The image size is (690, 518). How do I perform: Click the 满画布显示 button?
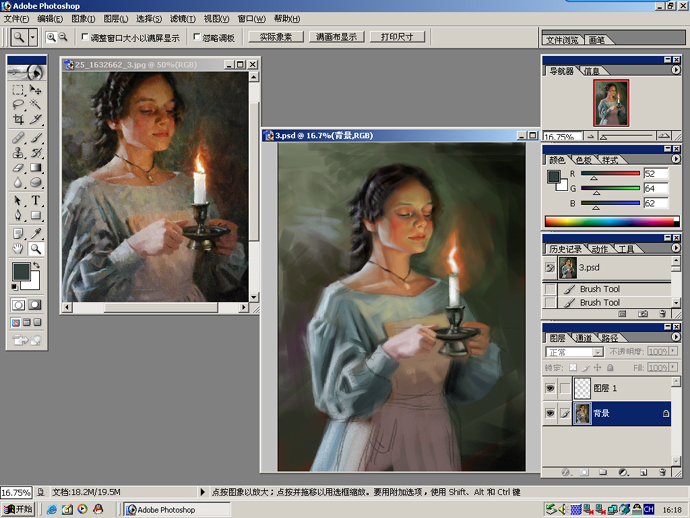point(337,37)
